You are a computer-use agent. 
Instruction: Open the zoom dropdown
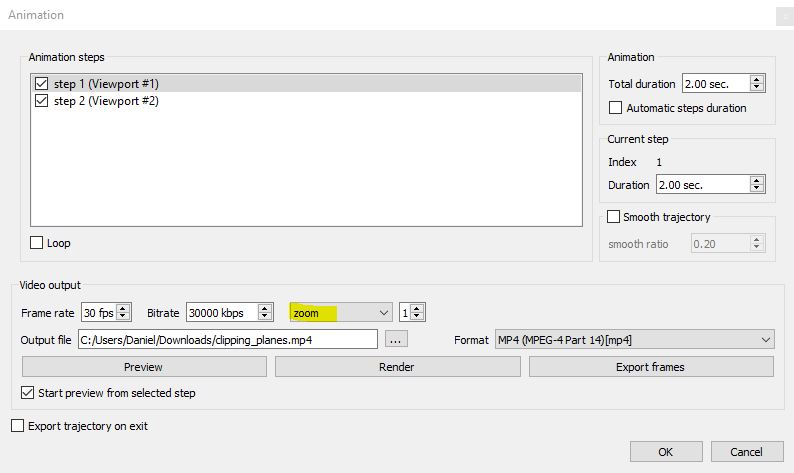340,313
